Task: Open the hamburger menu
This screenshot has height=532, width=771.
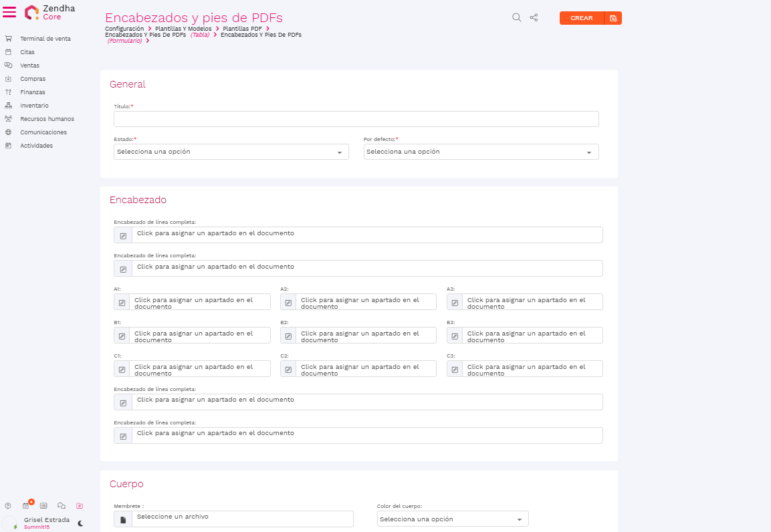Action: (10, 12)
